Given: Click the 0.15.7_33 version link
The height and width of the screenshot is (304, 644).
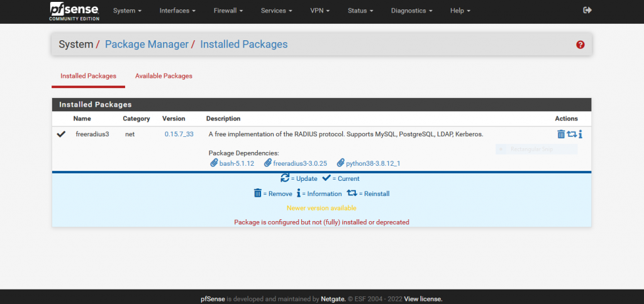Looking at the screenshot, I should click(179, 134).
